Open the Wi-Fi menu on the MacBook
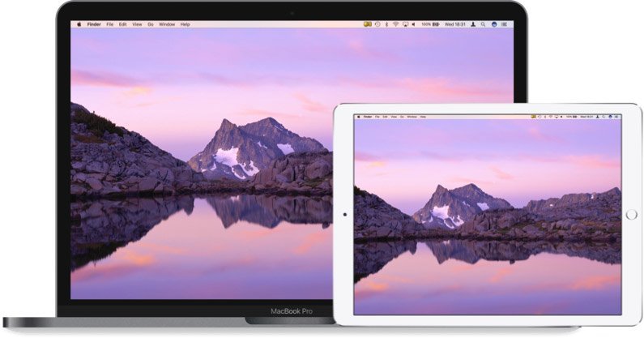The width and height of the screenshot is (644, 338). point(396,24)
